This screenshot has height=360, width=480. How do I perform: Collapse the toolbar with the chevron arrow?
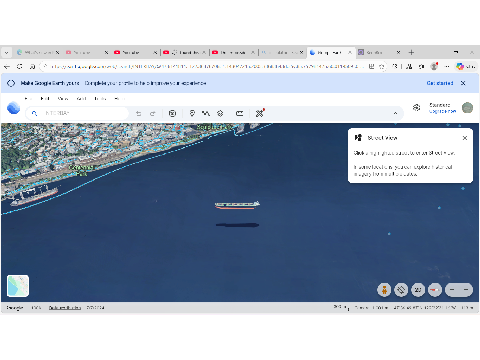[395, 113]
